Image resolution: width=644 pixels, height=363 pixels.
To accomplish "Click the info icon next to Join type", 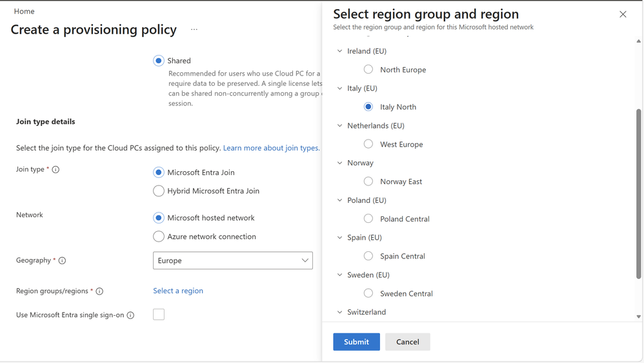I will pos(55,170).
